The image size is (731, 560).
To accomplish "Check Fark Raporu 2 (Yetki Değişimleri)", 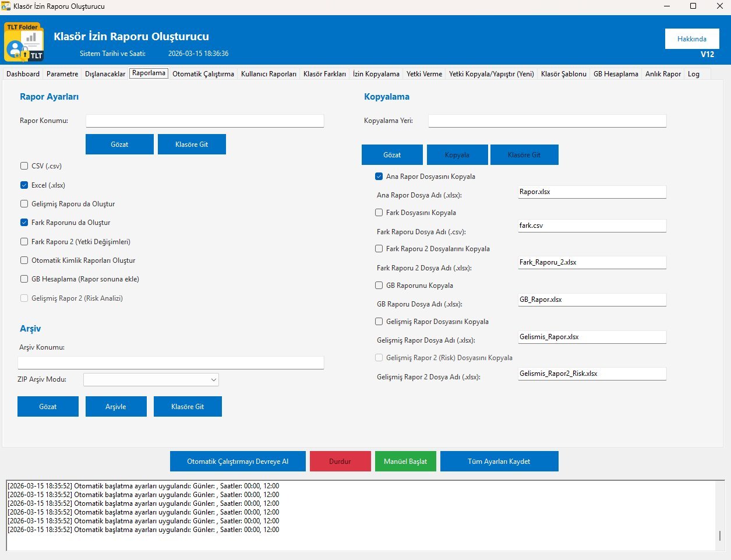I will tap(24, 242).
